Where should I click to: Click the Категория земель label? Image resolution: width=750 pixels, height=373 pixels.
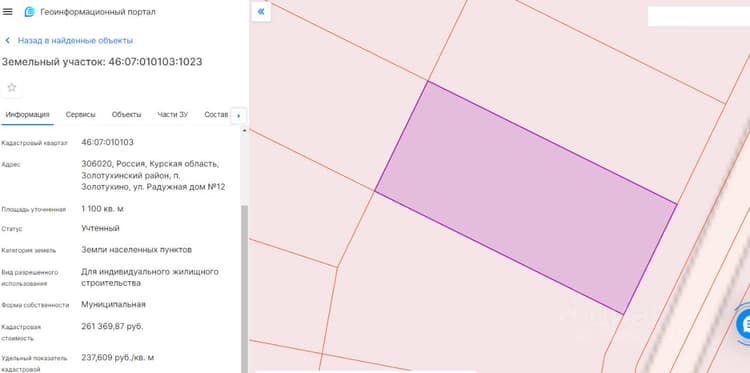click(29, 250)
